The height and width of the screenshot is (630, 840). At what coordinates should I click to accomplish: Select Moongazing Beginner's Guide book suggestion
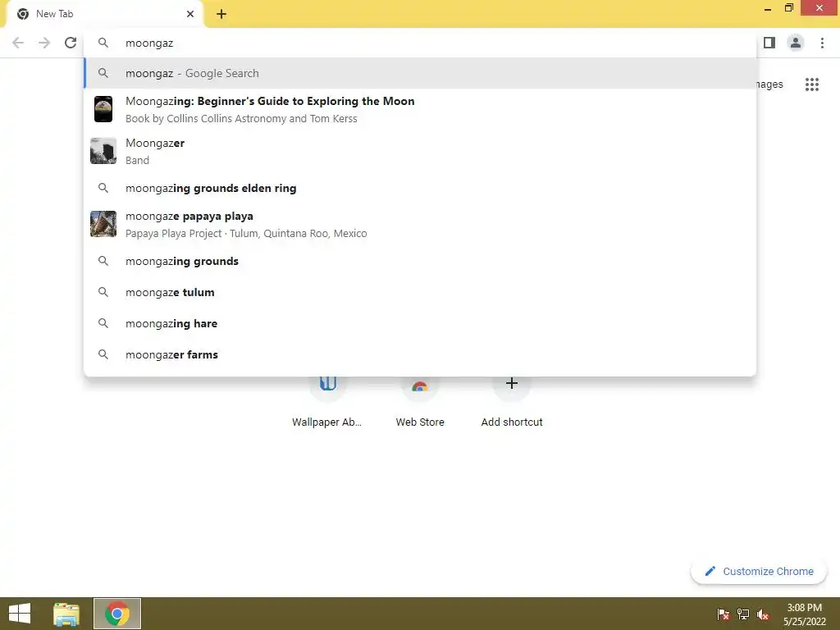[421, 109]
